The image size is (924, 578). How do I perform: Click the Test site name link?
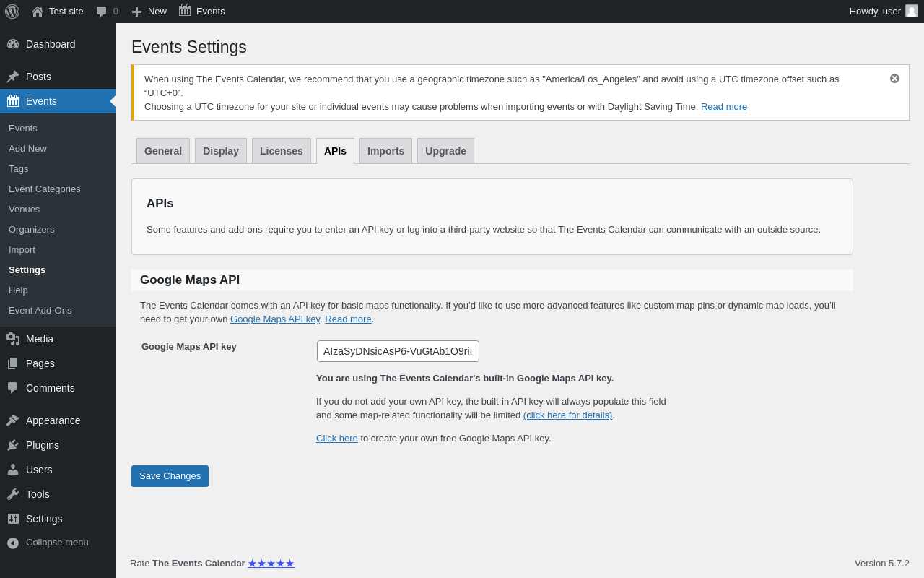(x=66, y=12)
